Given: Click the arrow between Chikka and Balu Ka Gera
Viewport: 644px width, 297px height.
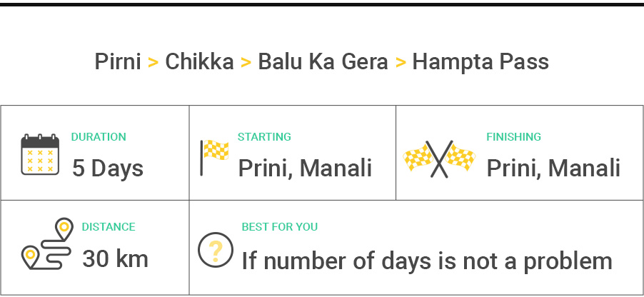Looking at the screenshot, I should (x=246, y=62).
